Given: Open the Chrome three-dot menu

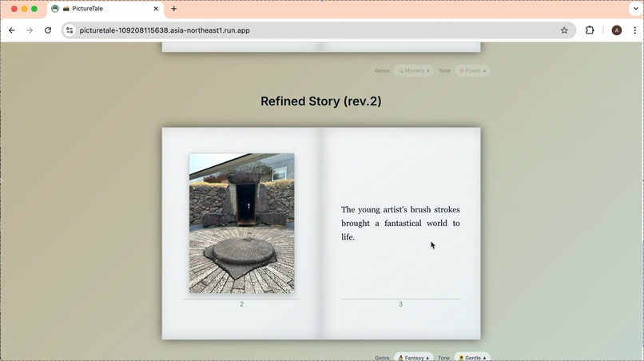Looking at the screenshot, I should tap(635, 30).
